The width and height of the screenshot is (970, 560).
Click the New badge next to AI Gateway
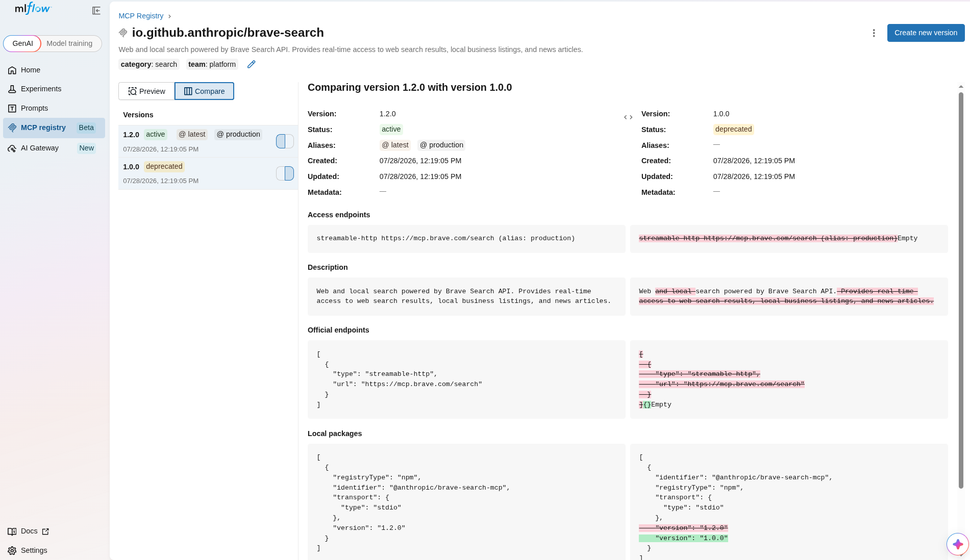tap(86, 148)
